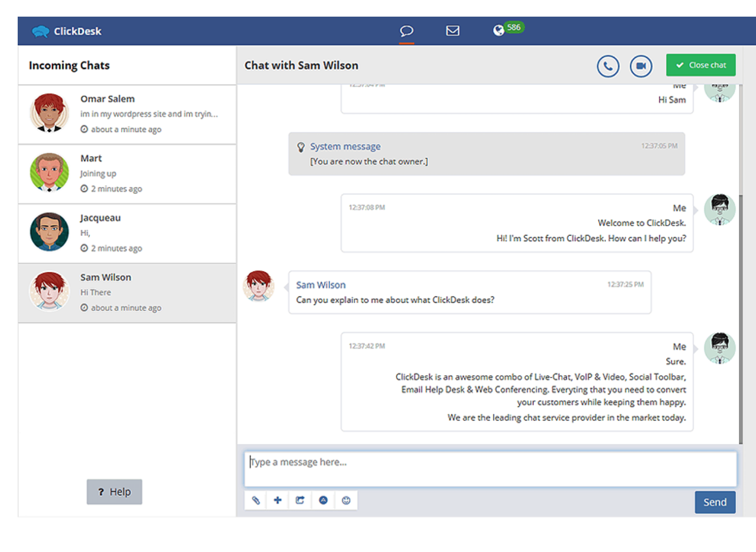The image size is (756, 552).
Task: Click '[You are now the chat owner.]' text
Action: tap(369, 162)
